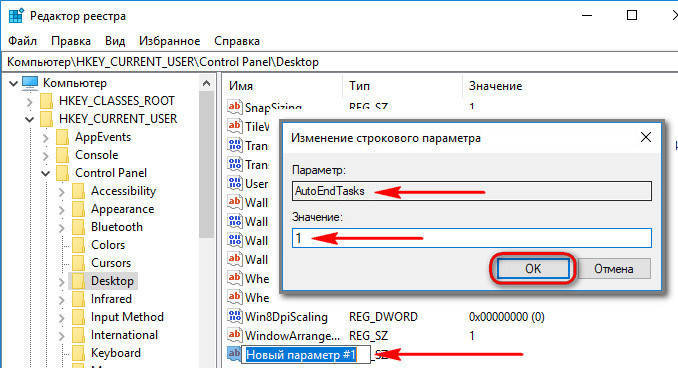Click the string icon of TileW value row
678x368 pixels.
click(x=234, y=126)
